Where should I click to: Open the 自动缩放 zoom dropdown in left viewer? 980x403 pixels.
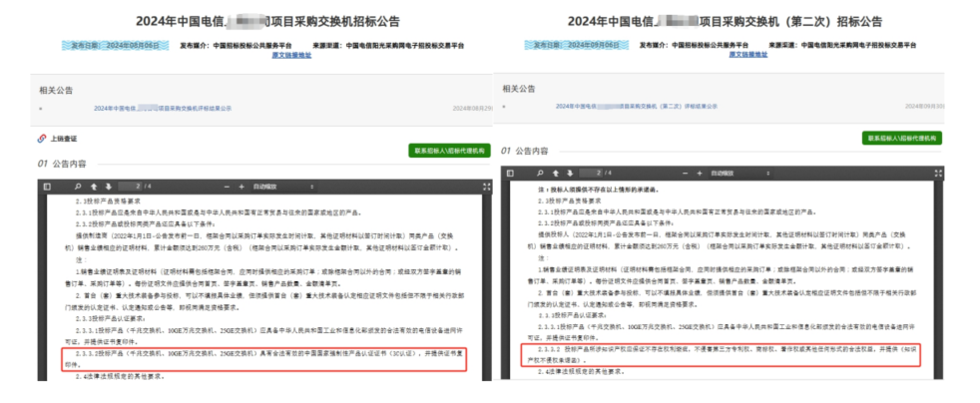pyautogui.click(x=283, y=187)
